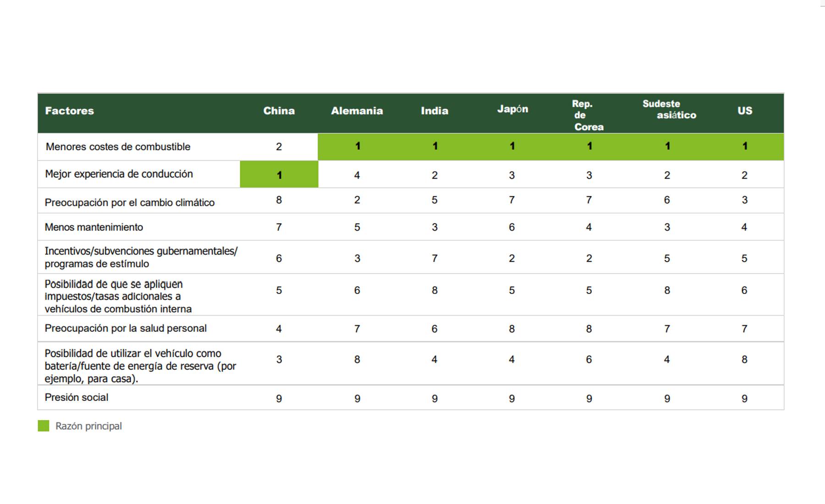This screenshot has width=825, height=504.
Task: Click China's green cell for Mejor experiencia
Action: pyautogui.click(x=279, y=175)
